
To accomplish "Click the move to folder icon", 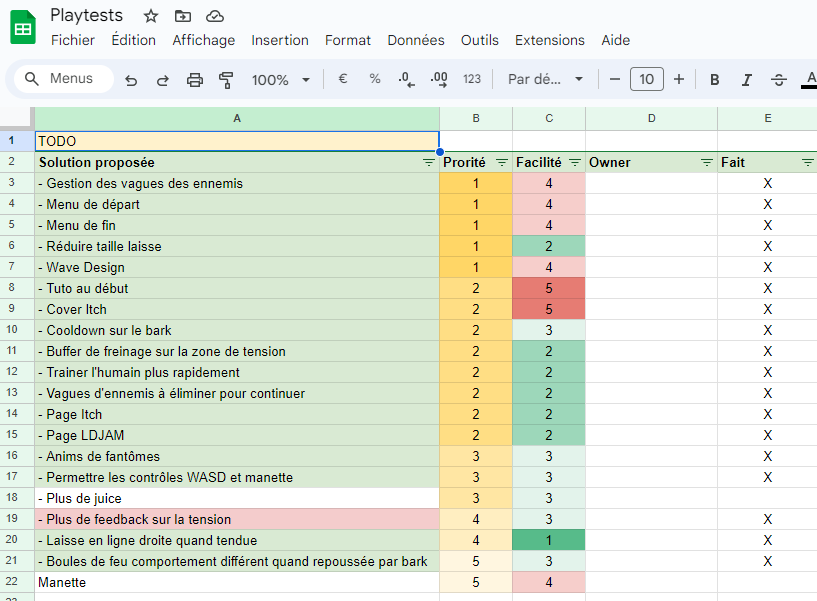I will click(x=182, y=16).
